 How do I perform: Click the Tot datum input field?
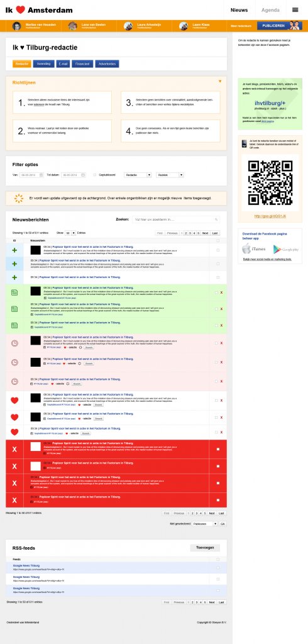click(x=74, y=175)
